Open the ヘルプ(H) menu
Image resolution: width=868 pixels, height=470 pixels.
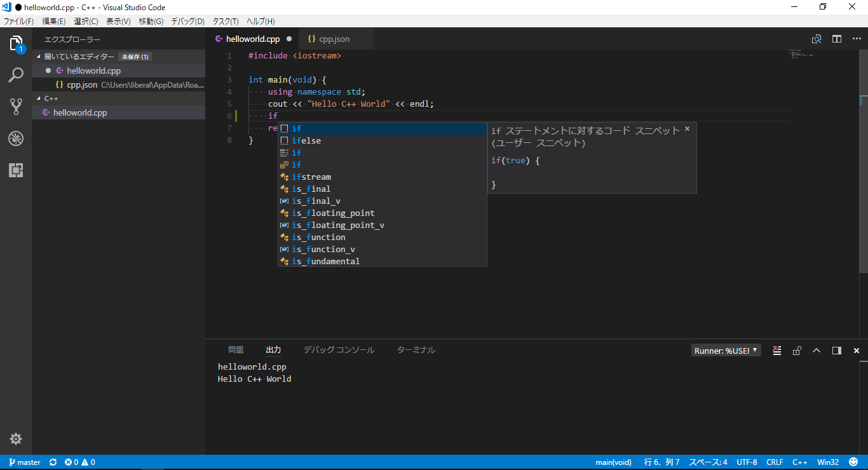coord(261,21)
